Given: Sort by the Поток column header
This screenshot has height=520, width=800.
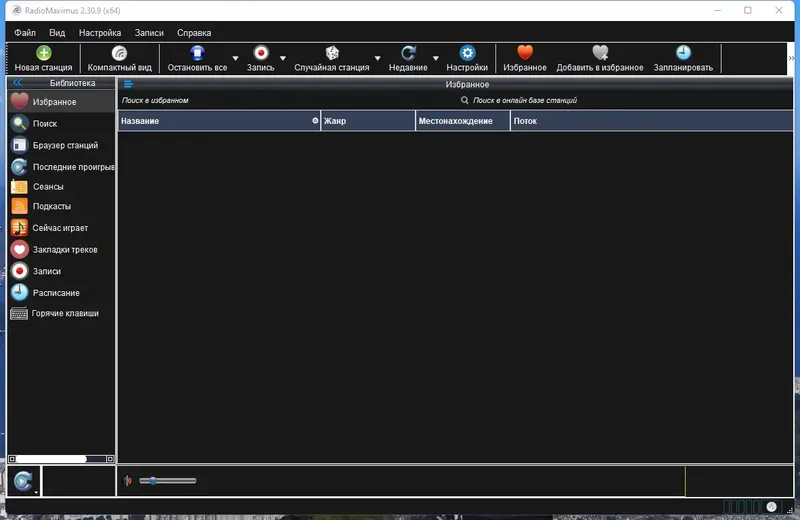Looking at the screenshot, I should (652, 121).
